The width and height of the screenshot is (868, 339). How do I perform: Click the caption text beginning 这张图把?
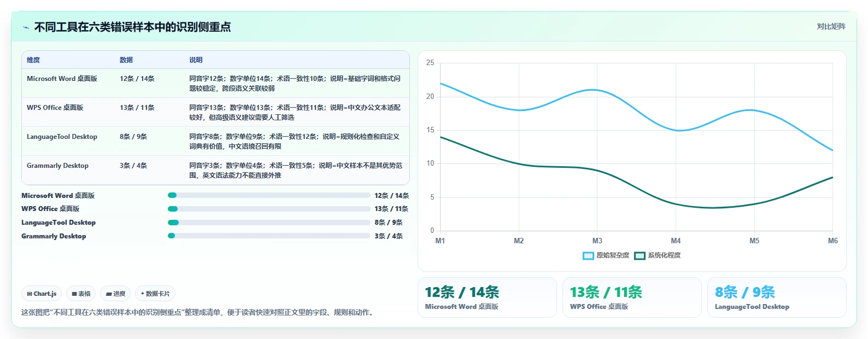click(x=199, y=313)
